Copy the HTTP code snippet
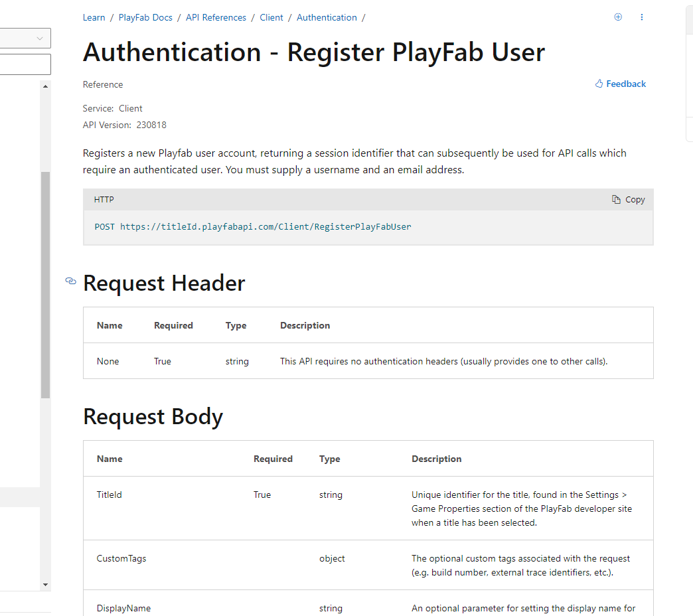This screenshot has width=693, height=616. coord(629,200)
